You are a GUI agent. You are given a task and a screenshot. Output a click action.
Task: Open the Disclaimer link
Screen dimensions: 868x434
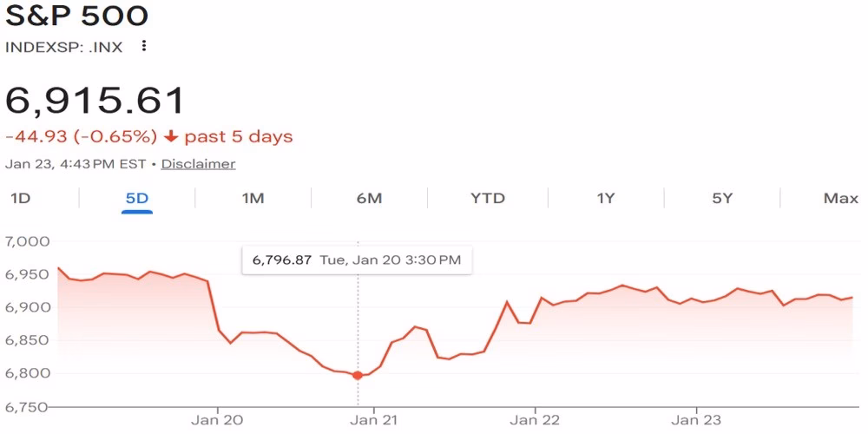click(x=198, y=163)
